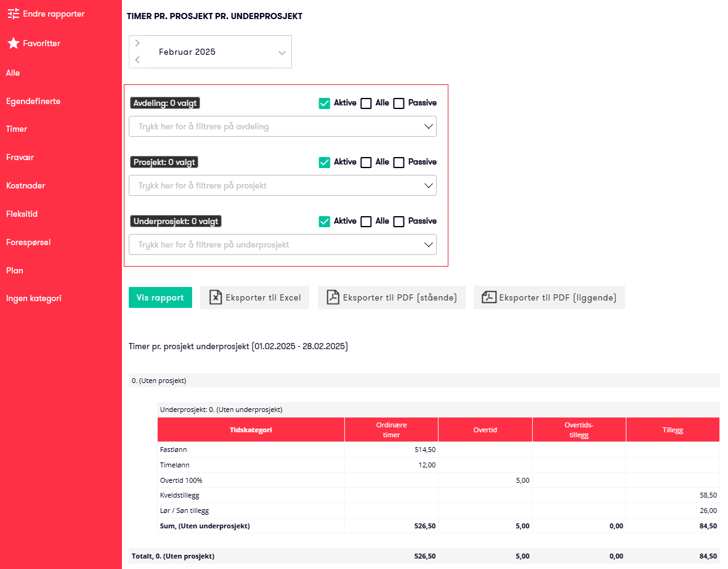Open Timer reports category
728x569 pixels.
(17, 129)
